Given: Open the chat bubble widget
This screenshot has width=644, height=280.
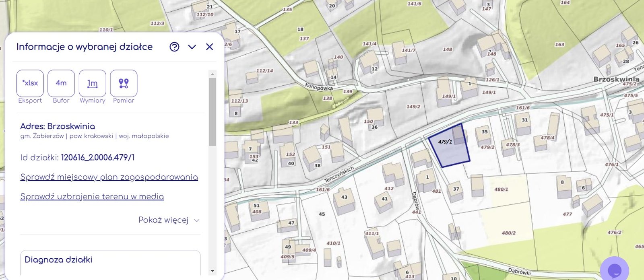Looking at the screenshot, I should 614,270.
